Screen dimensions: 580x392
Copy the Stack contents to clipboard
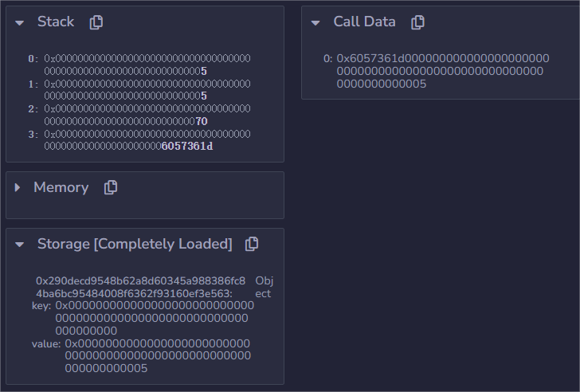click(96, 22)
